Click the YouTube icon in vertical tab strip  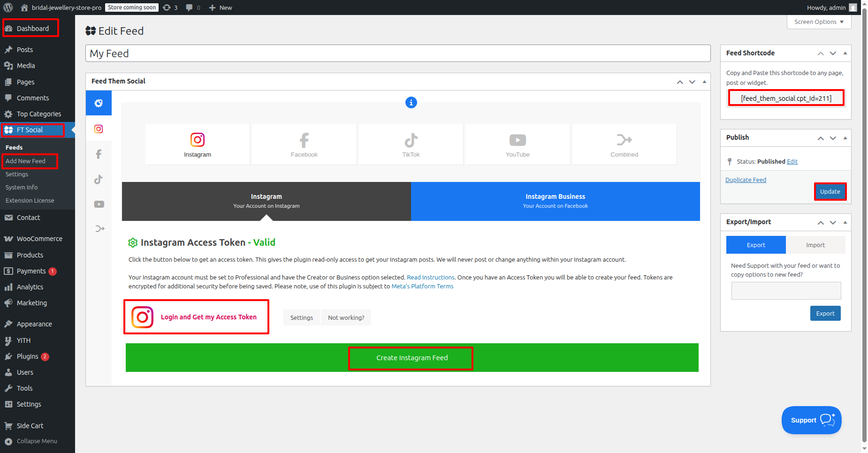click(x=99, y=204)
